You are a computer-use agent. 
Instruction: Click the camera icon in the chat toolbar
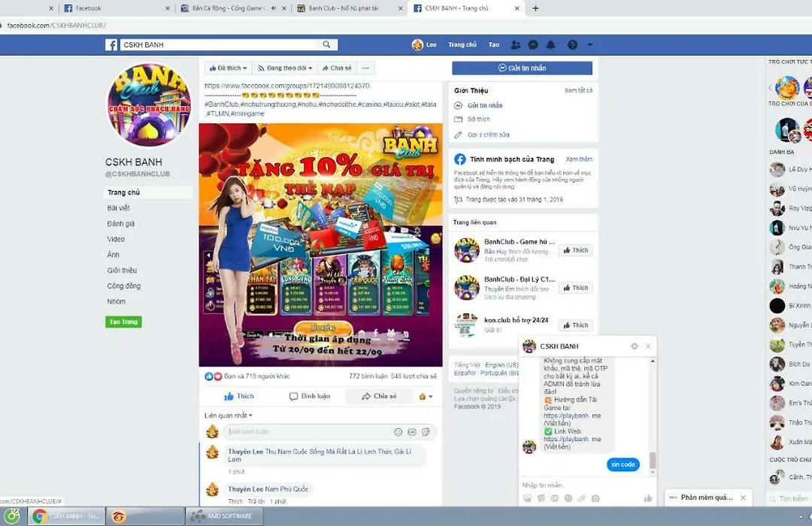click(x=595, y=498)
